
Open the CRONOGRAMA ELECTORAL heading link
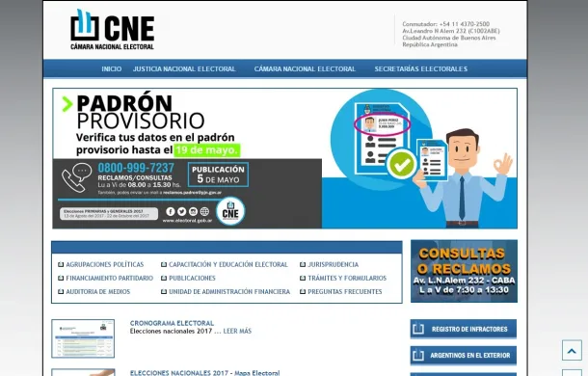coord(172,323)
